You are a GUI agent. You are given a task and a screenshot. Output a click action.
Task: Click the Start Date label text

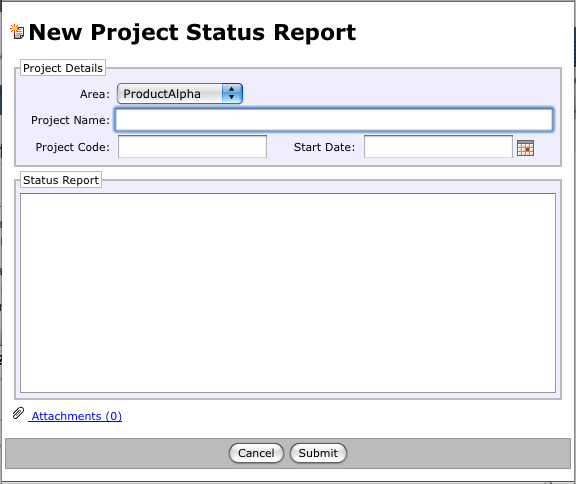coord(324,147)
